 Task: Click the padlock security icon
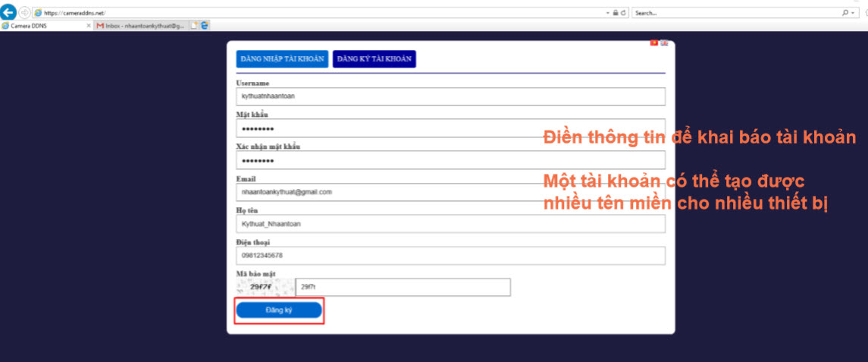click(616, 13)
